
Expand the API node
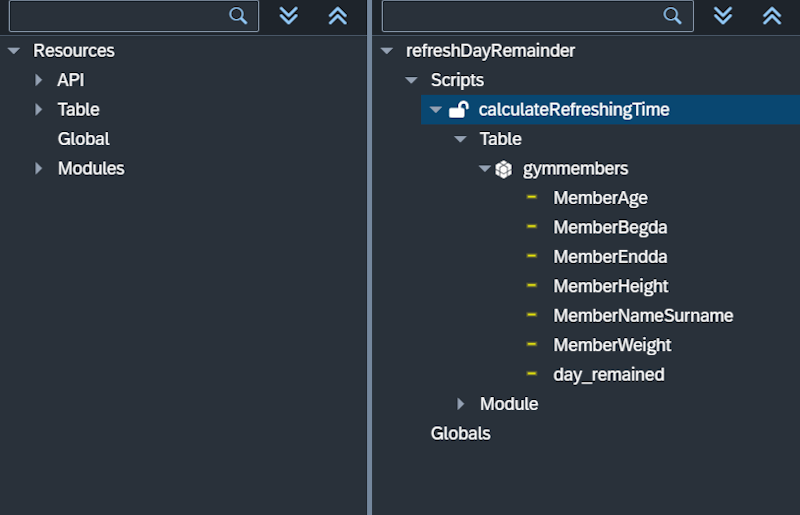[x=38, y=80]
